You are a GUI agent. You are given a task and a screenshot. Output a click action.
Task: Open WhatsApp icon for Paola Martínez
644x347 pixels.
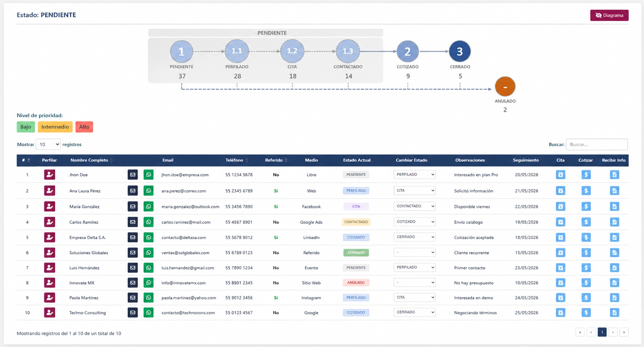[x=149, y=298]
